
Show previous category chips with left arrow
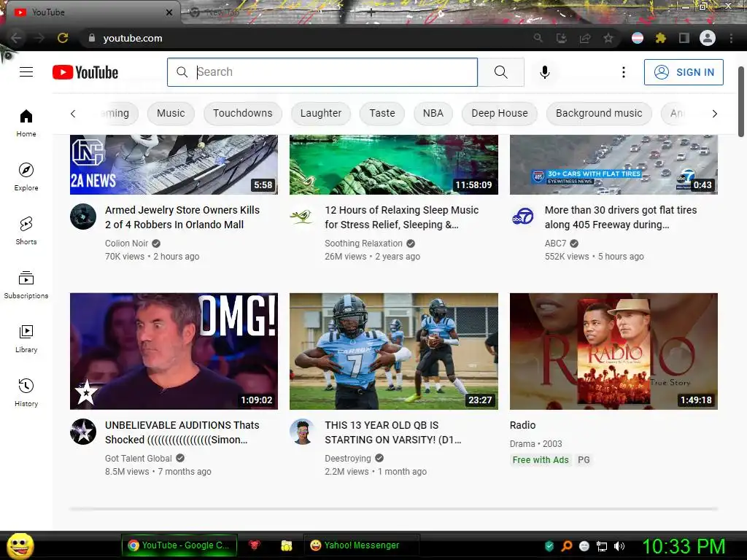73,113
